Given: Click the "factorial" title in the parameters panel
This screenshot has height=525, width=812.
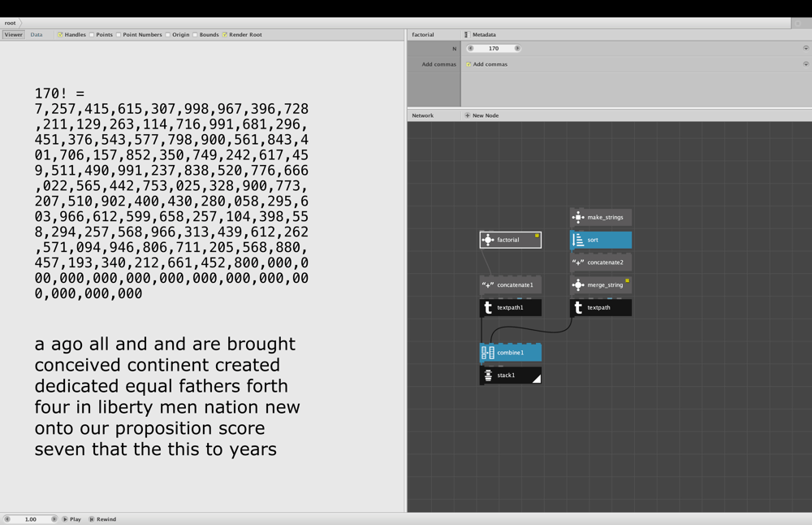Looking at the screenshot, I should coord(423,35).
